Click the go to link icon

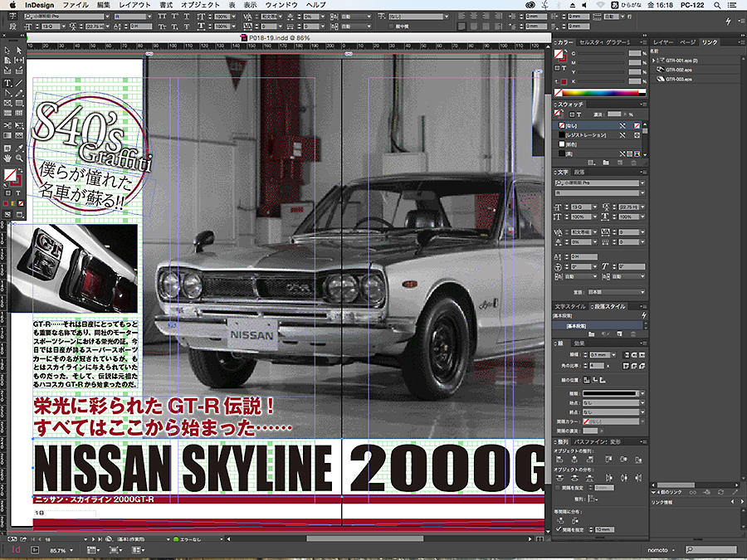coord(707,492)
